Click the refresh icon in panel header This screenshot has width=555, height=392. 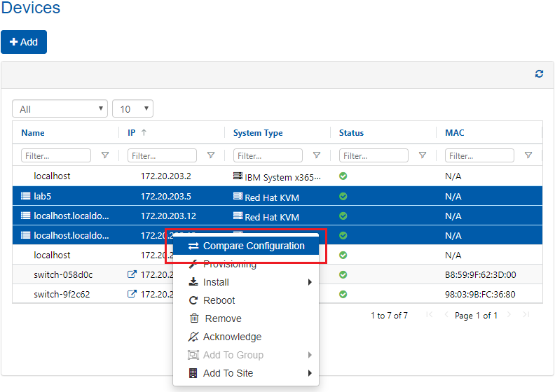point(539,74)
